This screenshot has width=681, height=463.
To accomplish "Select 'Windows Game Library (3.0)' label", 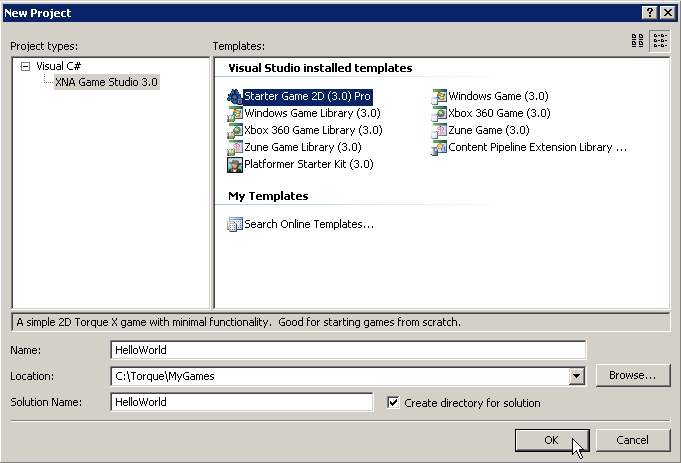I will [x=312, y=113].
